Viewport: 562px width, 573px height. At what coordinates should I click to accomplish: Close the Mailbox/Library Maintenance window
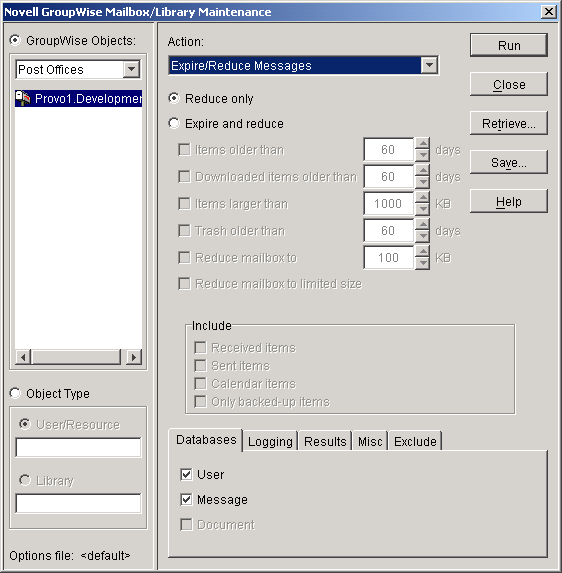pos(548,12)
